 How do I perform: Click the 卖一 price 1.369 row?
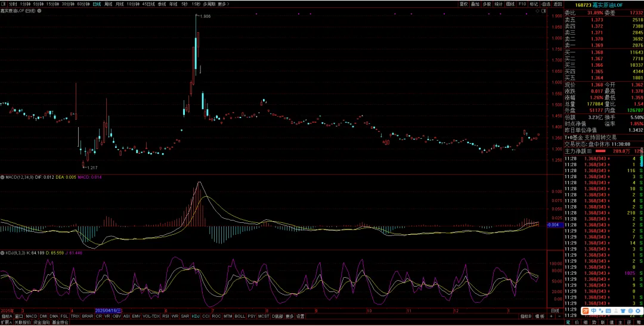pos(603,45)
